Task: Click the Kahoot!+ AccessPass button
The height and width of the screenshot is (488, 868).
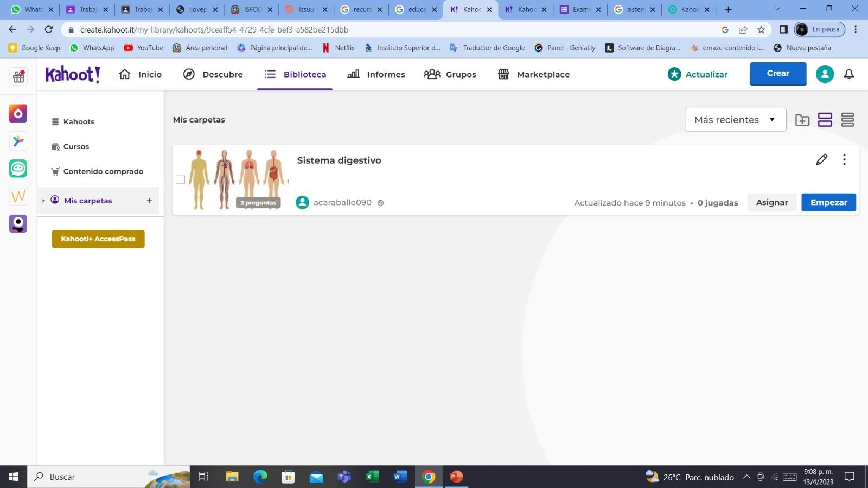Action: point(98,239)
